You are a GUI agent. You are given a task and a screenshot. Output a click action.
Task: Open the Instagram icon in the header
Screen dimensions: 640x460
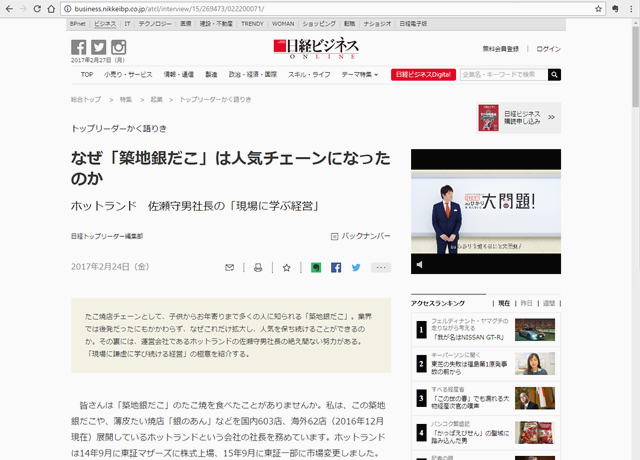click(x=118, y=47)
